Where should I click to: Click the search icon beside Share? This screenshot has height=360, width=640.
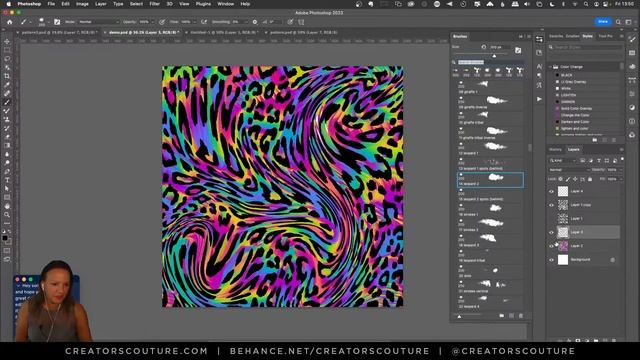(618, 22)
